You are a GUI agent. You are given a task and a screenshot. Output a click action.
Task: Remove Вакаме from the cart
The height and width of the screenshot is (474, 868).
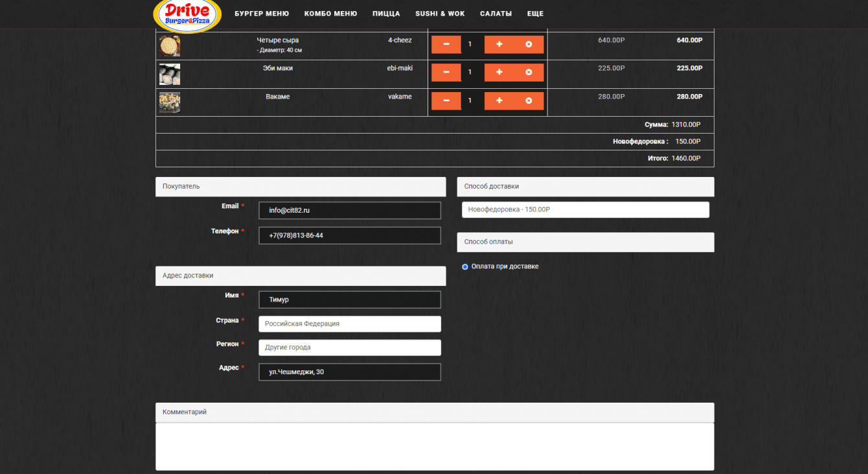[x=529, y=101]
